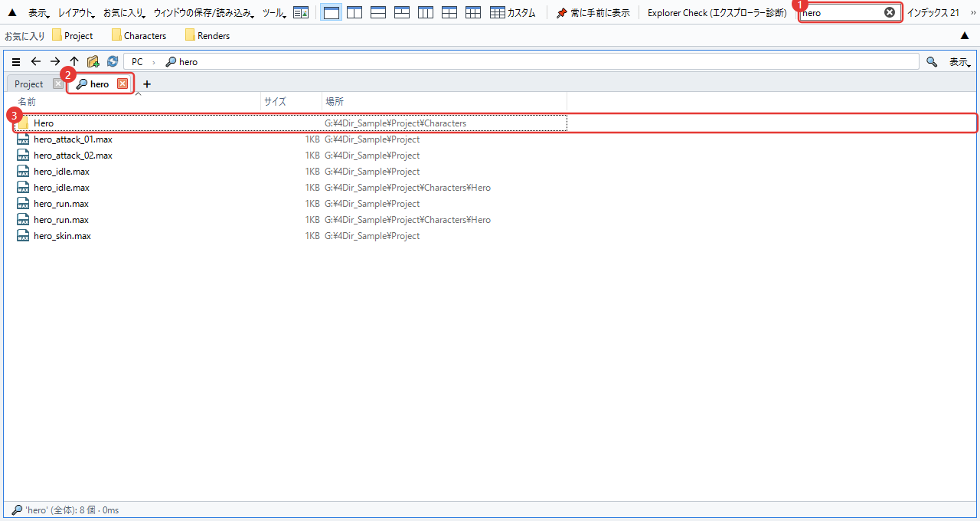Open the レイアウト dropdown menu
The image size is (980, 521).
(77, 13)
